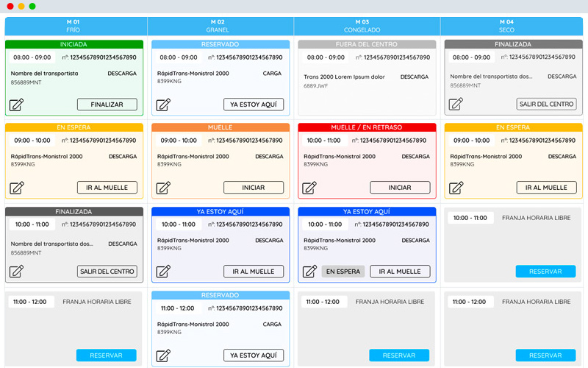
Task: Click the orange MUELLE status header in M 02
Action: click(220, 127)
